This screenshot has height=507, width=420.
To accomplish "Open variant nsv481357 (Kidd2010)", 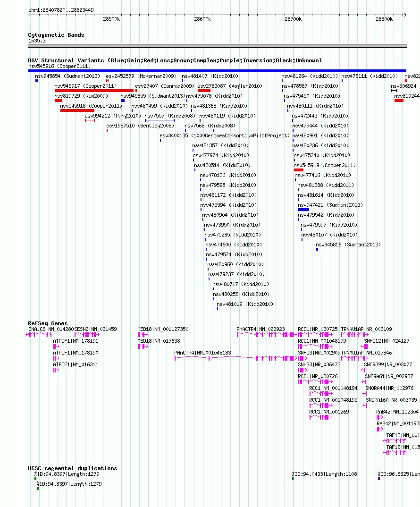I will coord(220,145).
